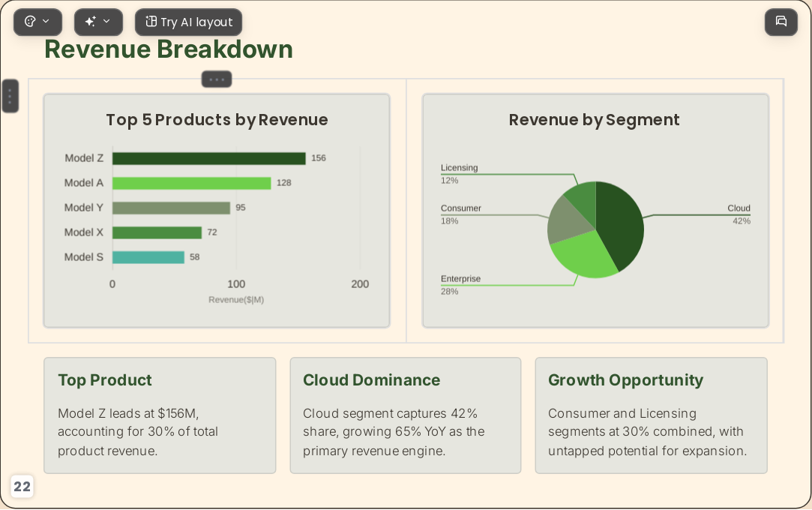Screen dimensions: 812x510
Task: Click the Try AI layout button
Action: tap(188, 22)
